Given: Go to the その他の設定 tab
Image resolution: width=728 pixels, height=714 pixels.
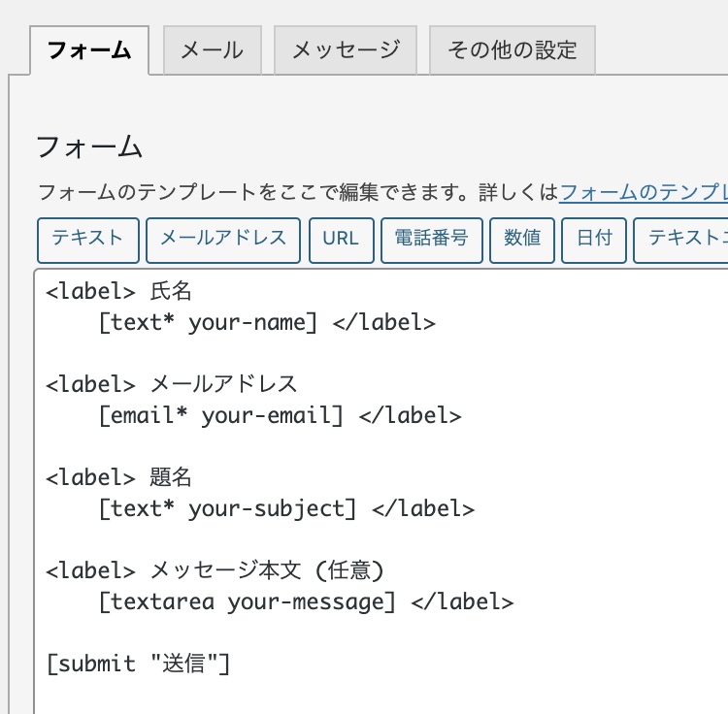Looking at the screenshot, I should tap(512, 50).
